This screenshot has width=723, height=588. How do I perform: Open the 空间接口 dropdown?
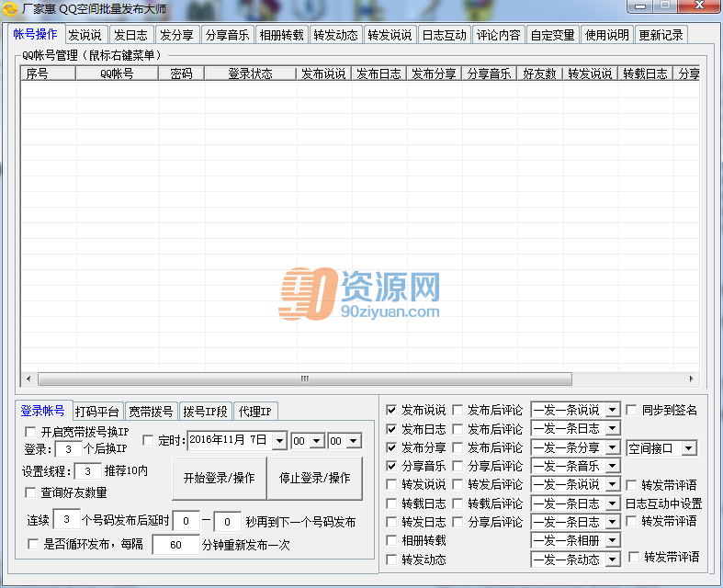tap(689, 448)
